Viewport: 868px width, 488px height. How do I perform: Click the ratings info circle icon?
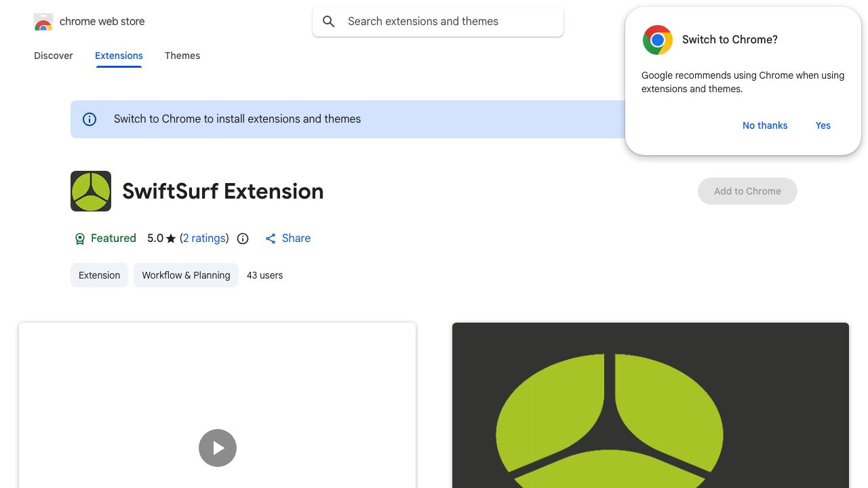243,239
